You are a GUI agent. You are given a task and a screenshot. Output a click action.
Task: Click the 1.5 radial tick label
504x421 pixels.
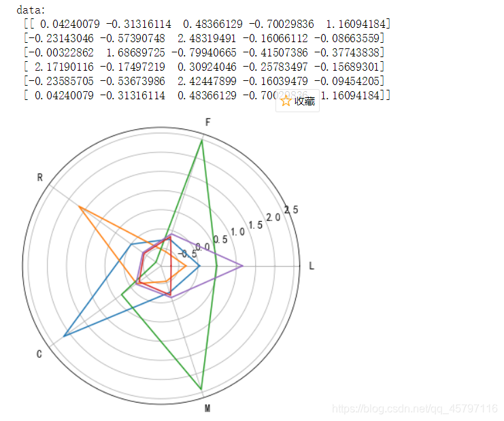256,225
